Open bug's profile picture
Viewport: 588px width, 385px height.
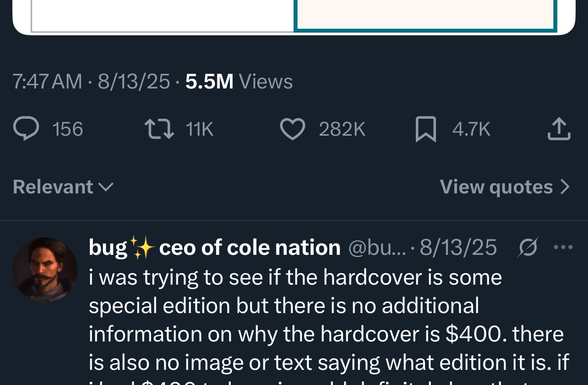[x=45, y=269]
